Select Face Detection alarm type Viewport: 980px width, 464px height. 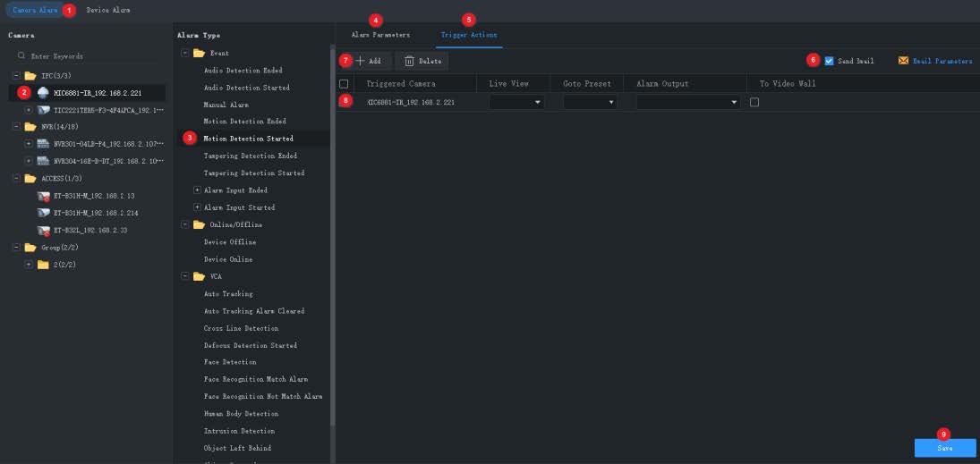point(230,362)
